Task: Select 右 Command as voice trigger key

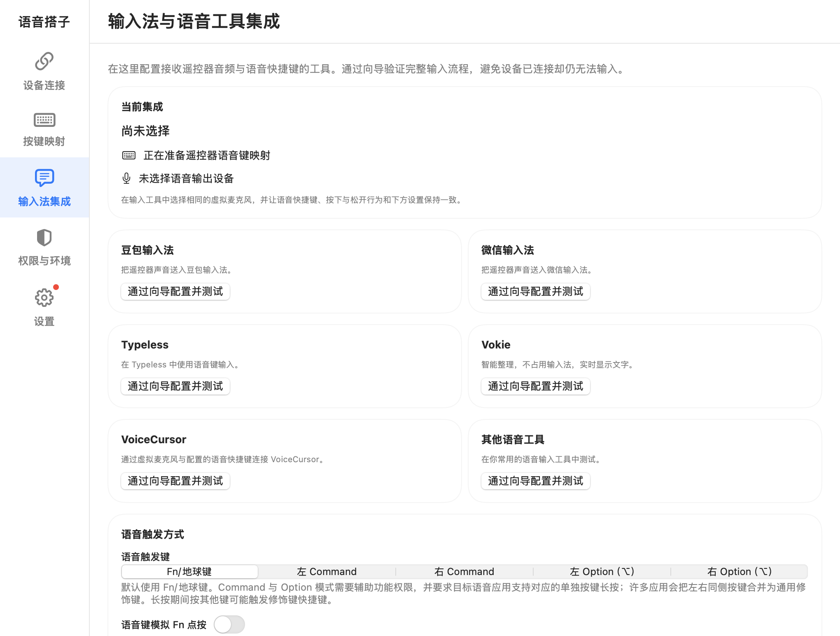Action: click(x=464, y=572)
